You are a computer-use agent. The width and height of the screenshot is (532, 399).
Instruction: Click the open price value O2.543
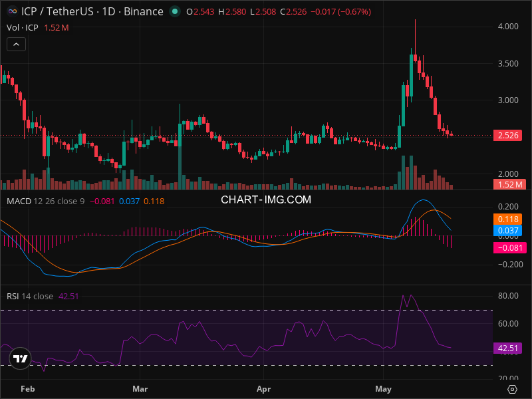click(200, 11)
